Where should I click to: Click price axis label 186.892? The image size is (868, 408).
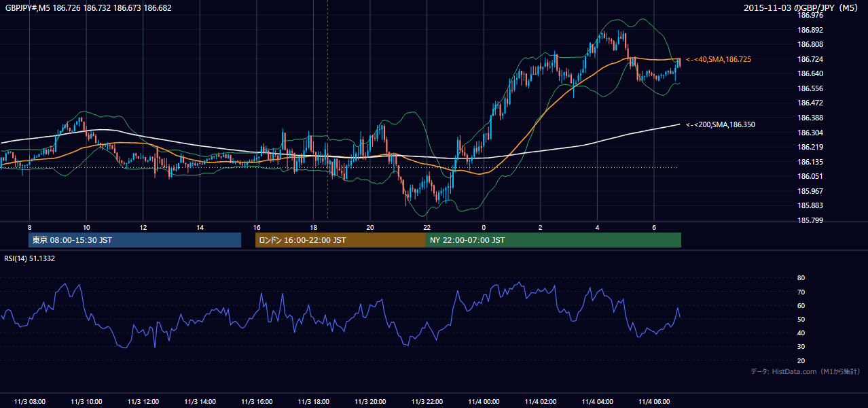point(810,30)
